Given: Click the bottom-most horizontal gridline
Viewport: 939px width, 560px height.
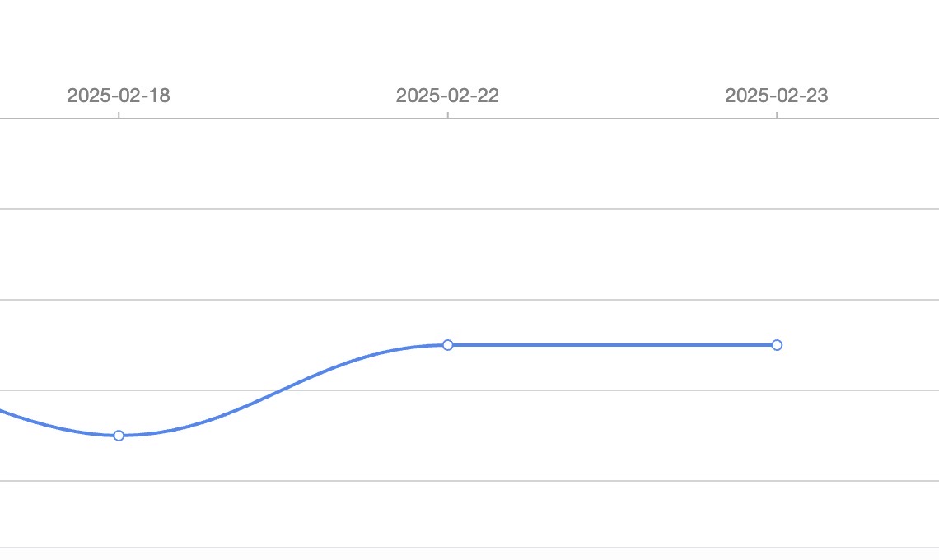Looking at the screenshot, I should (469, 548).
